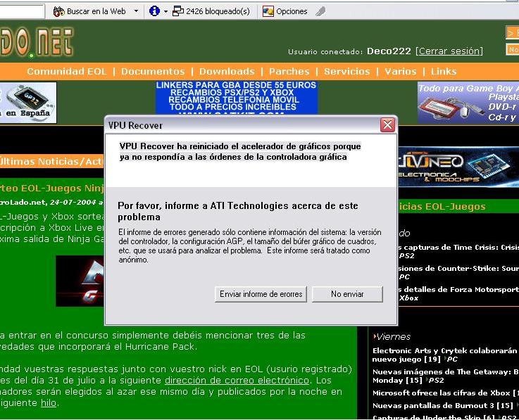
Task: Click the top orange button beside the logout link
Action: (513, 33)
